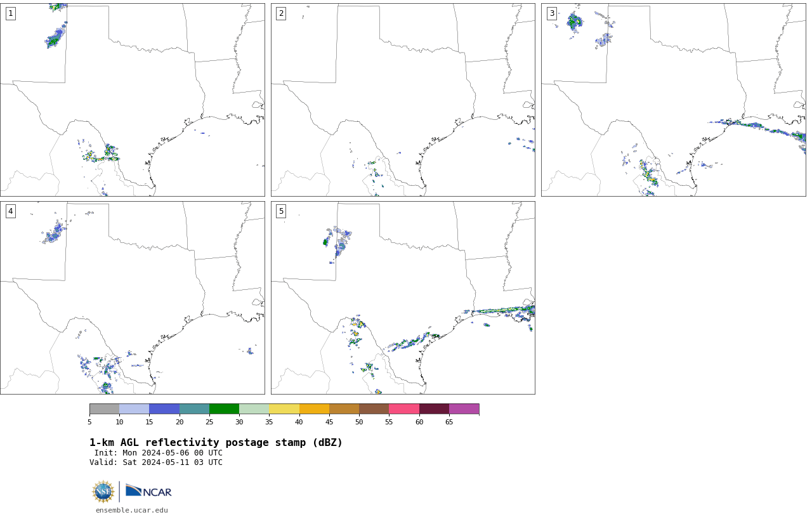Viewport: 812px width, 517px height.
Task: Click the brown 50-55 dBZ swatch
Action: (374, 409)
